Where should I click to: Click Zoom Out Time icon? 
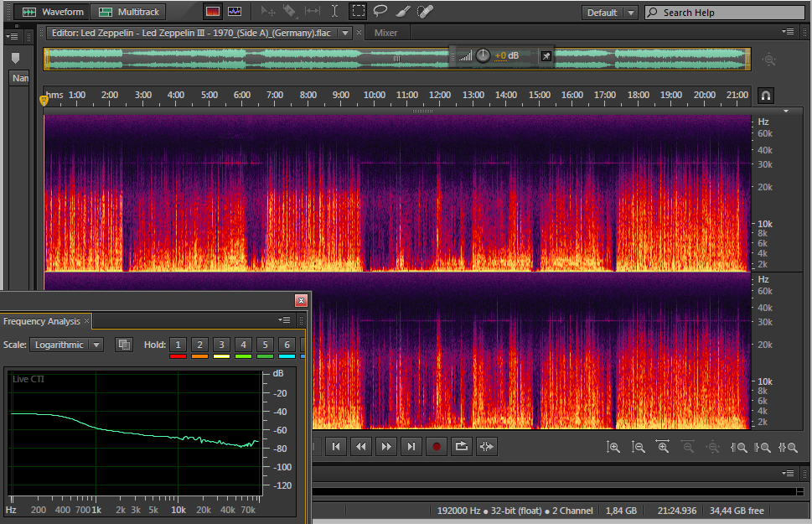point(688,447)
